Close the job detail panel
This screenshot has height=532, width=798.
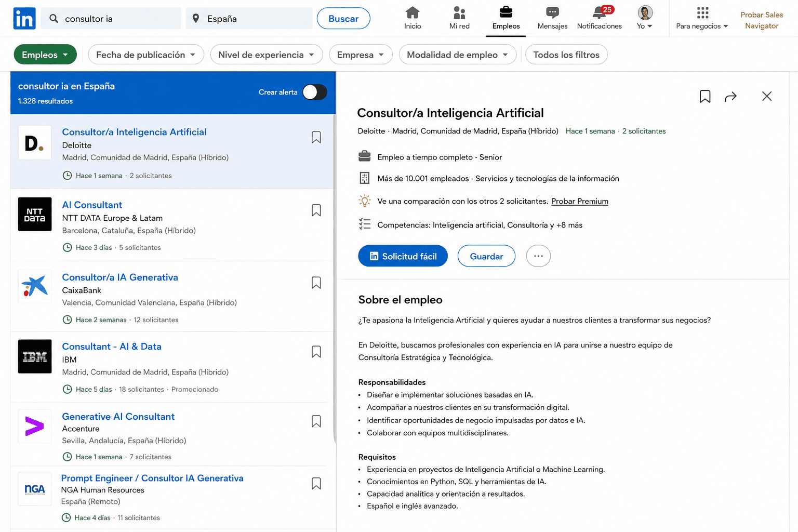point(767,96)
